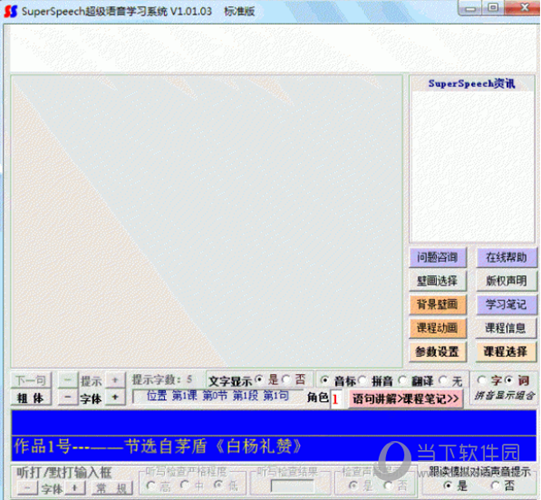Select 字 for pinyin display combination
The height and width of the screenshot is (500, 541).
[481, 380]
